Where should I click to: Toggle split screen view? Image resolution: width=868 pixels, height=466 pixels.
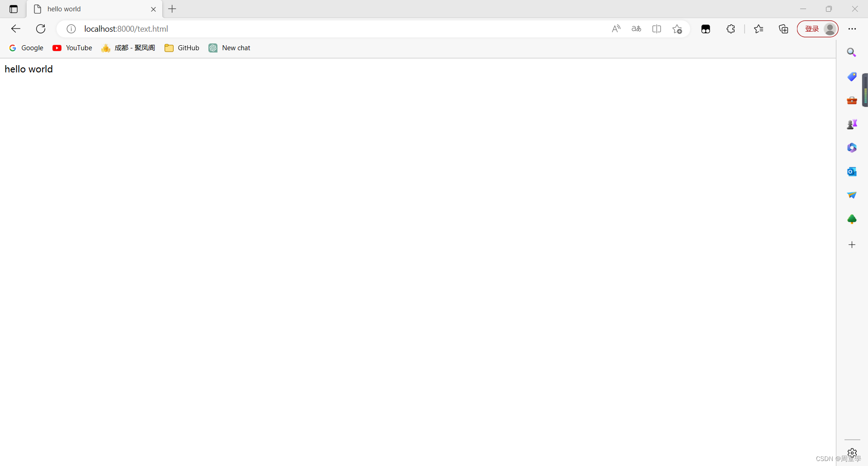point(656,29)
